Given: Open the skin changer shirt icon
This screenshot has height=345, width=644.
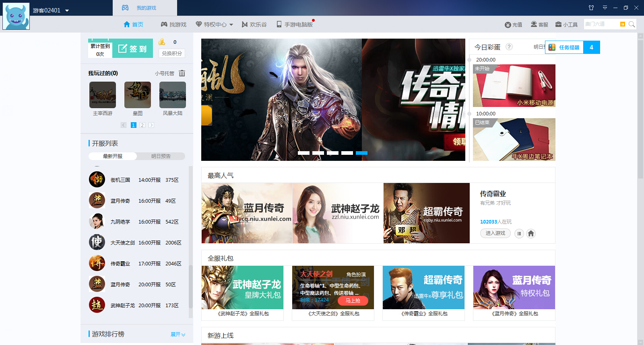Looking at the screenshot, I should pos(591,8).
